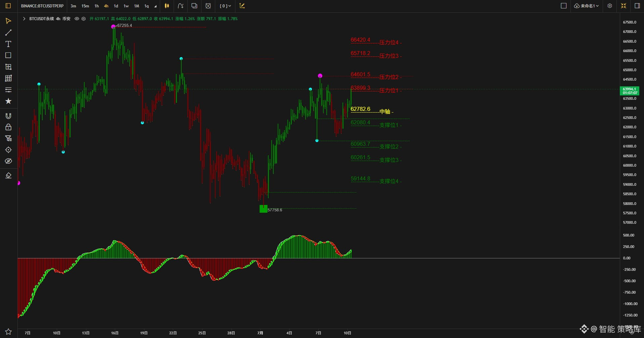Hide all drawings with eye tool
Viewport: 644px width, 338px height.
click(x=8, y=161)
